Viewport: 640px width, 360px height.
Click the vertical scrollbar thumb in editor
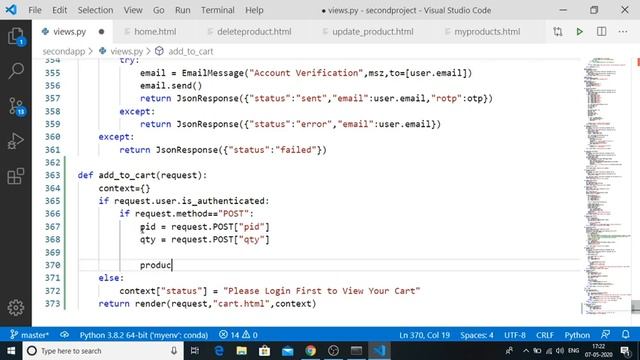point(636,307)
